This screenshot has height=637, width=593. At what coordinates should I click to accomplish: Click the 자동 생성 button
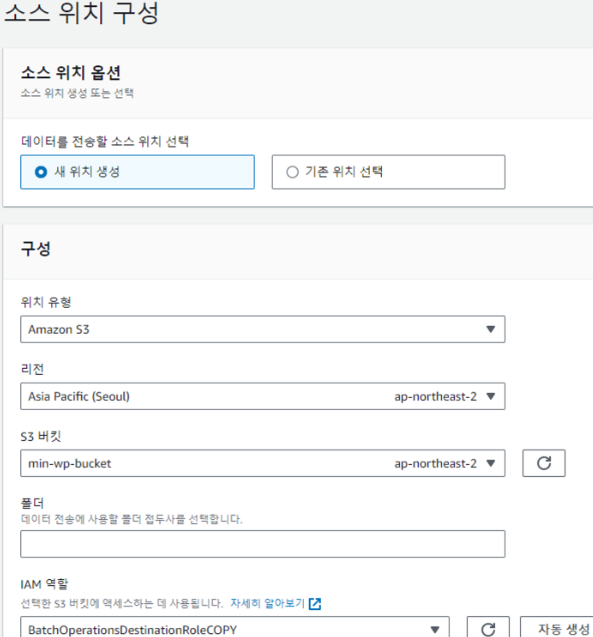click(557, 628)
